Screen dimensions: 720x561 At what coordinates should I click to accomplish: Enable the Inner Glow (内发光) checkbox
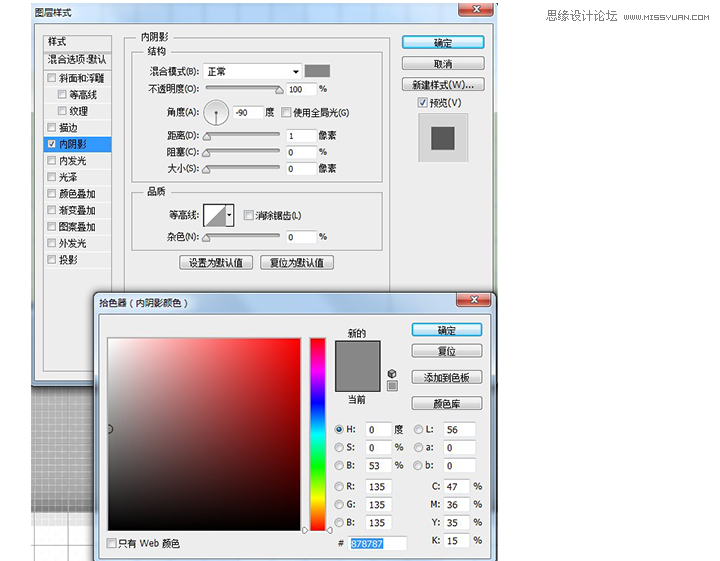click(x=51, y=160)
